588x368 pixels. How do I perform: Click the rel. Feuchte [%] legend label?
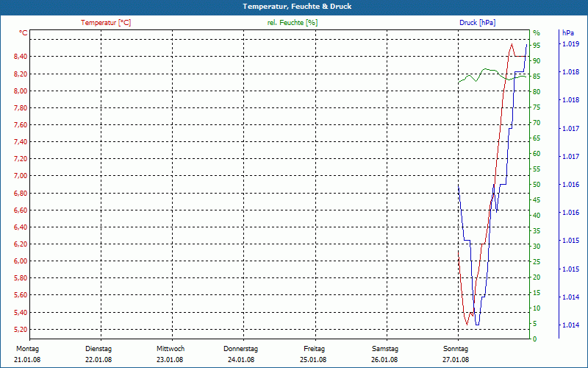pyautogui.click(x=292, y=23)
